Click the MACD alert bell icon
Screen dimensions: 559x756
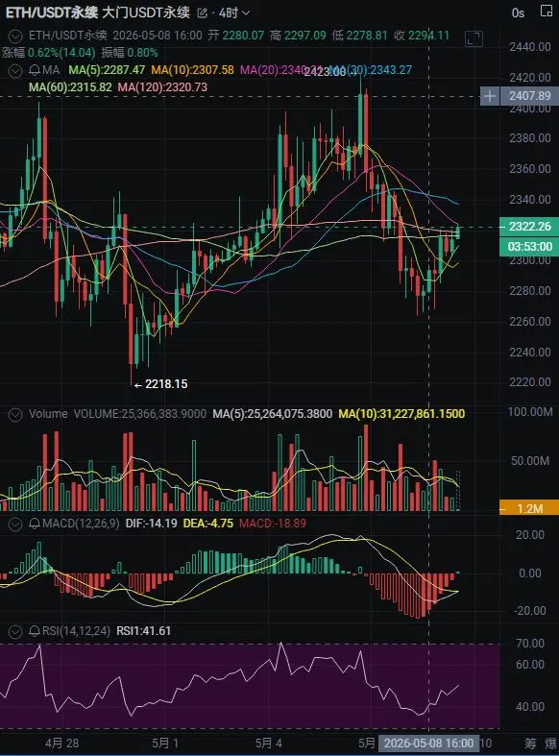35,524
